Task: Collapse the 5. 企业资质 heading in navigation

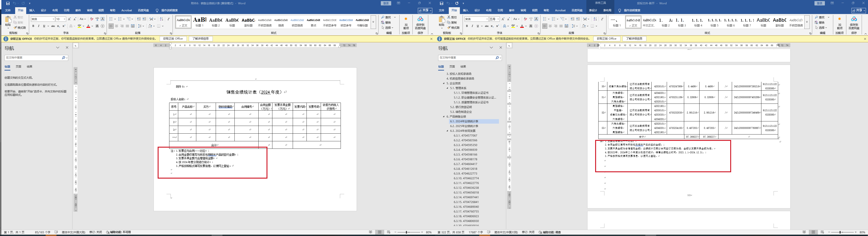Action: coord(444,83)
